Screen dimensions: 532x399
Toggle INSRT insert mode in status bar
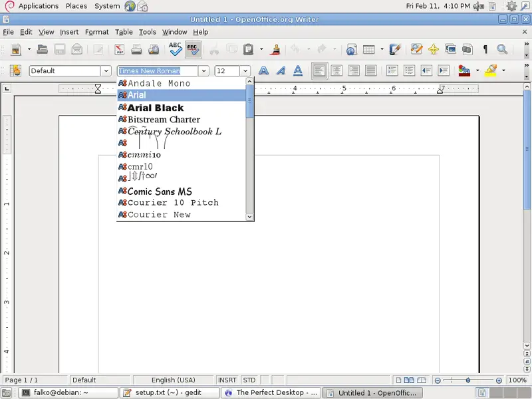227,380
